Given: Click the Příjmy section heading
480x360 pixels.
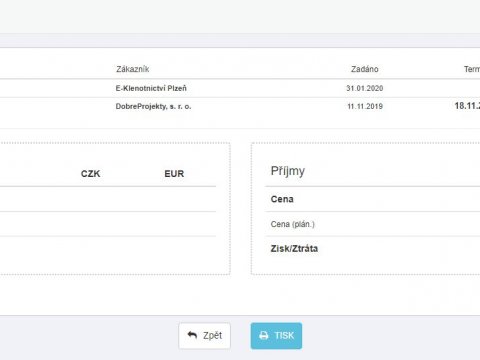Looking at the screenshot, I should (x=288, y=171).
